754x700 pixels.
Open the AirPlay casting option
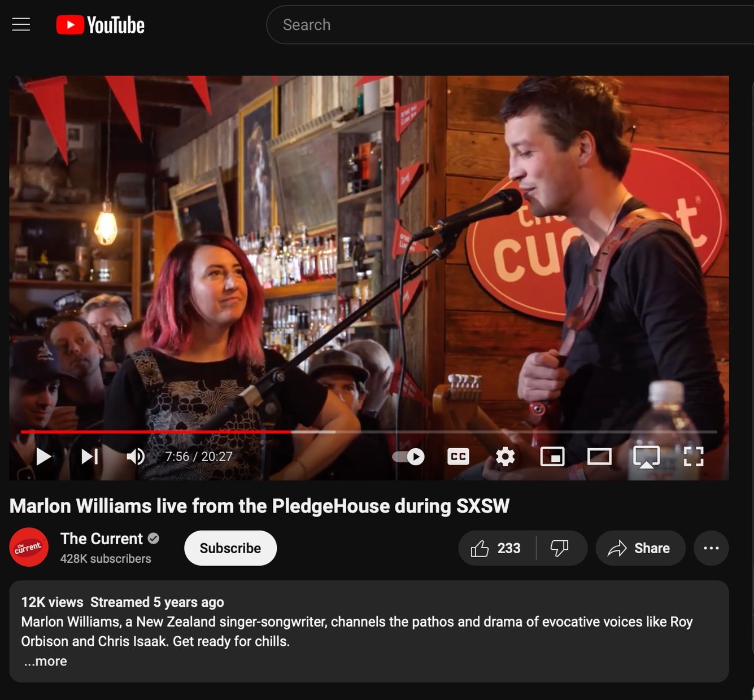coord(646,457)
